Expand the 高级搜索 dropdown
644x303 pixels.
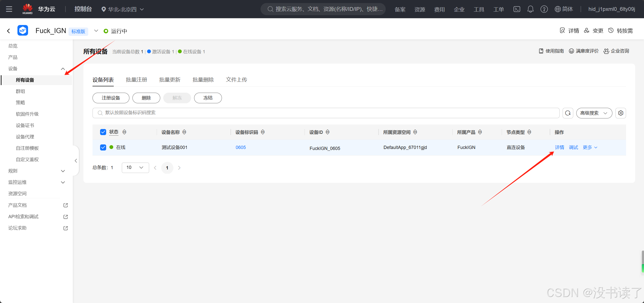click(x=594, y=113)
